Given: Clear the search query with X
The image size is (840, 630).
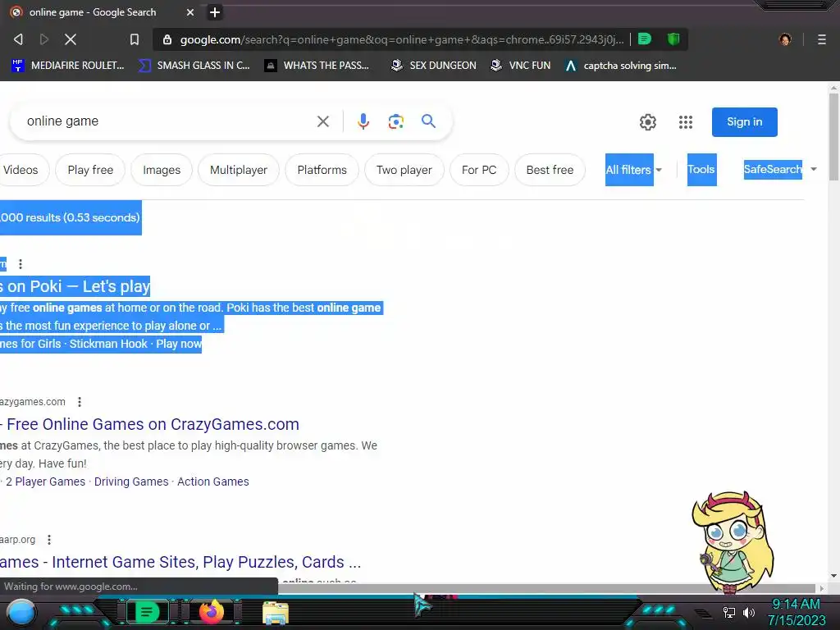Looking at the screenshot, I should [323, 121].
